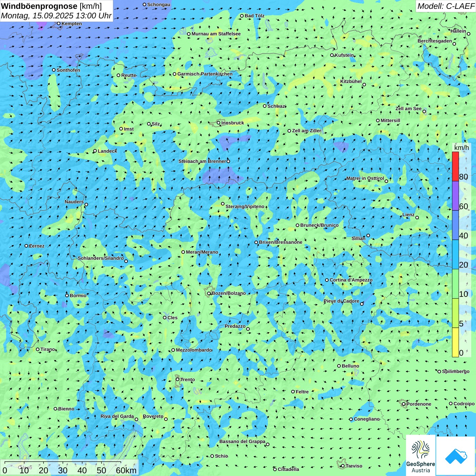
Task: Click the Cortina d'Ampezzo label
Action: click(351, 280)
